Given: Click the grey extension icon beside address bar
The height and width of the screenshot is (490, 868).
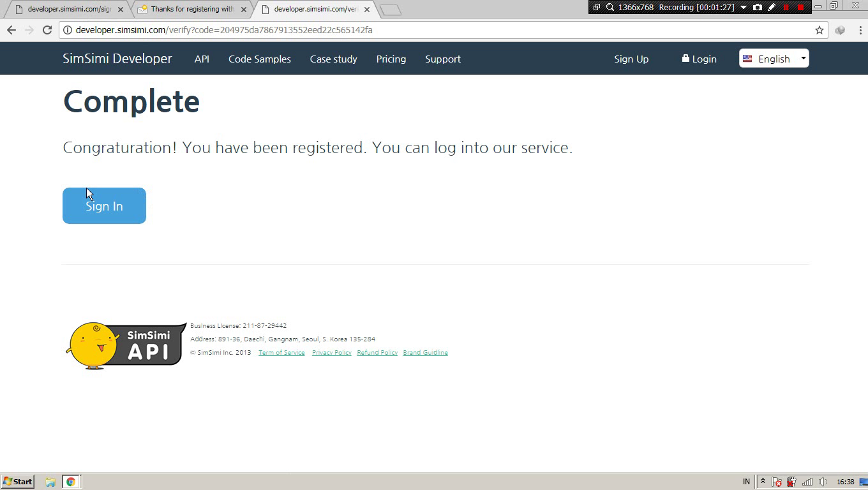Looking at the screenshot, I should pyautogui.click(x=840, y=30).
